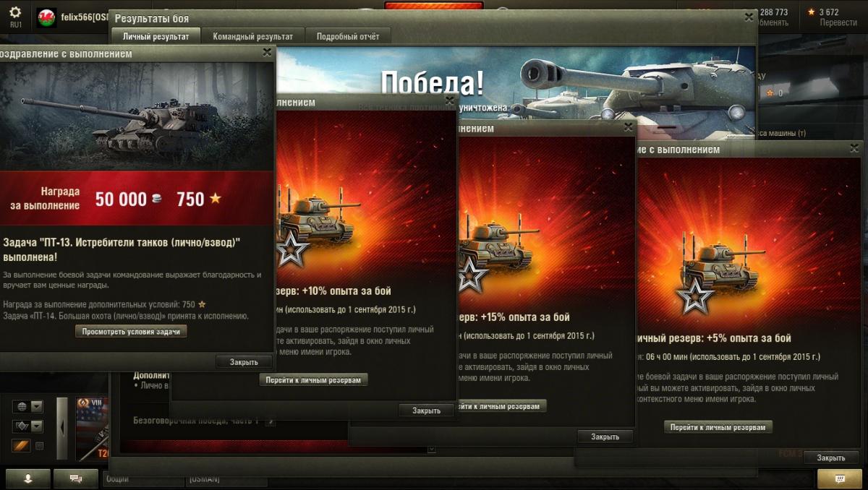The image size is (868, 490).
Task: Click Перейти к личным резервам on +5% window
Action: click(718, 427)
